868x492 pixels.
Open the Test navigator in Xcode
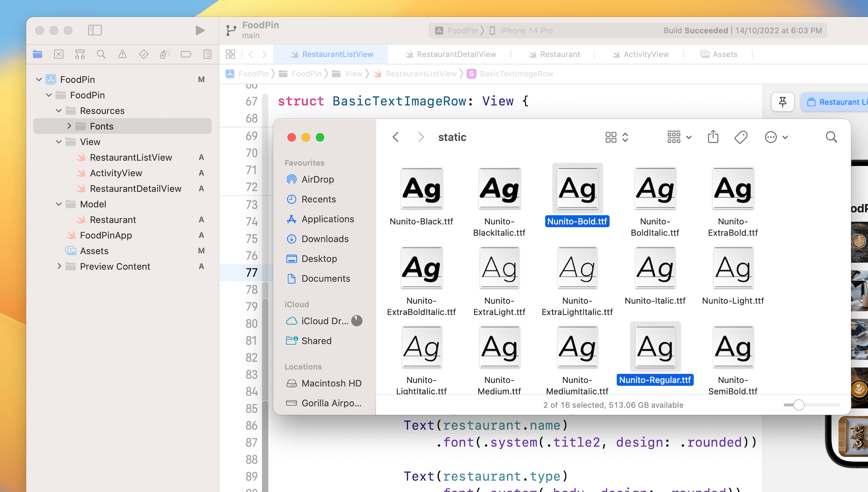(x=143, y=54)
